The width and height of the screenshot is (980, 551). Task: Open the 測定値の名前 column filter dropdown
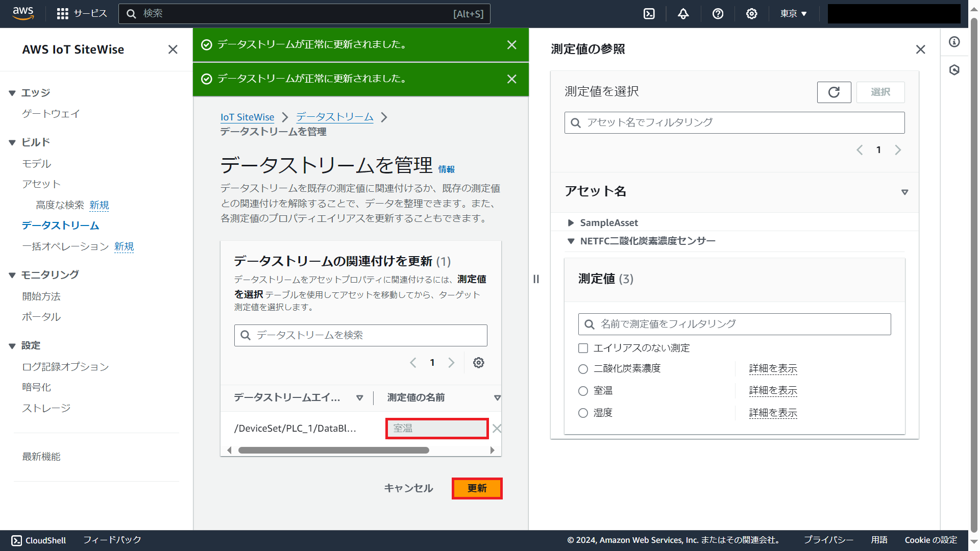click(x=498, y=397)
